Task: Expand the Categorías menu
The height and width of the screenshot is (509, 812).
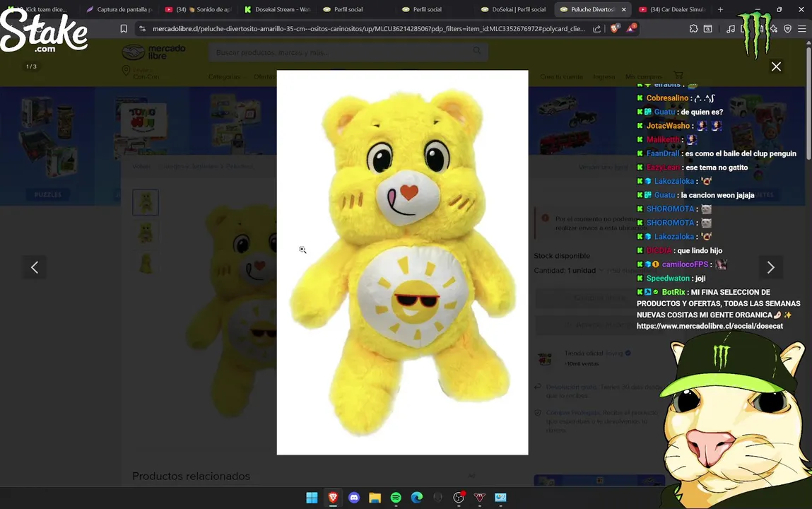Action: coord(225,76)
